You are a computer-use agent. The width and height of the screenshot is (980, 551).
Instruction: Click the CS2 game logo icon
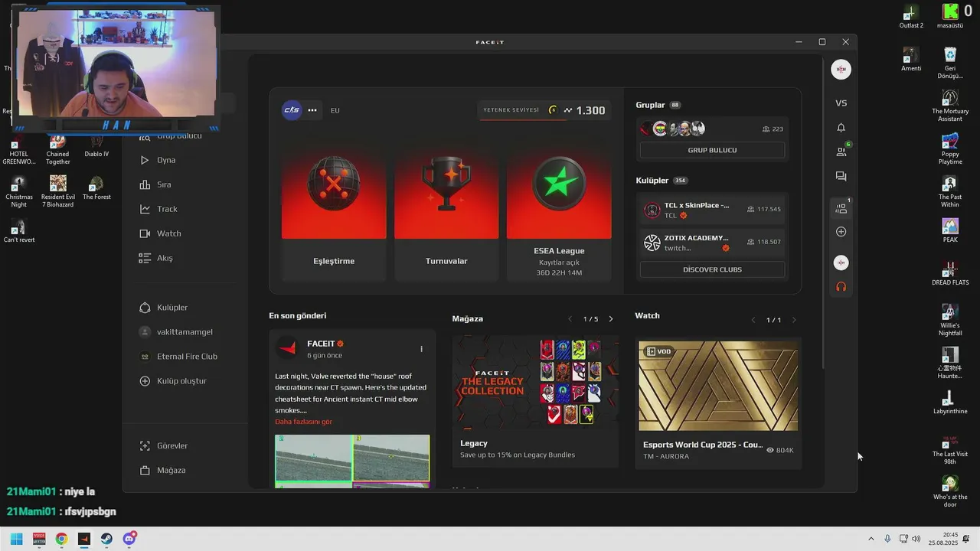click(x=292, y=110)
